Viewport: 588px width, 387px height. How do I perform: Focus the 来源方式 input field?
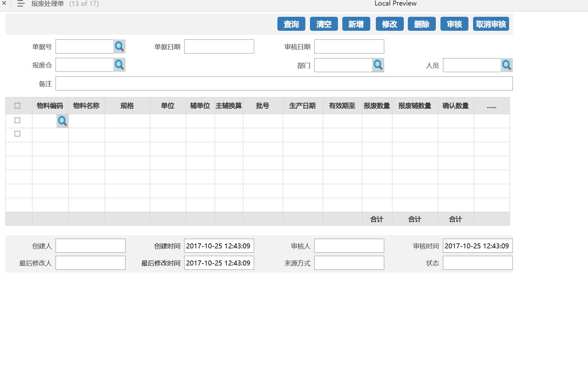pos(349,263)
